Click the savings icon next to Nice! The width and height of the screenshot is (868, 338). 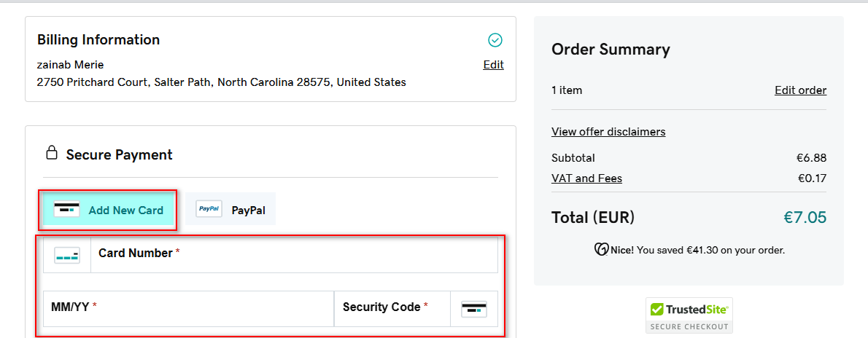click(602, 250)
